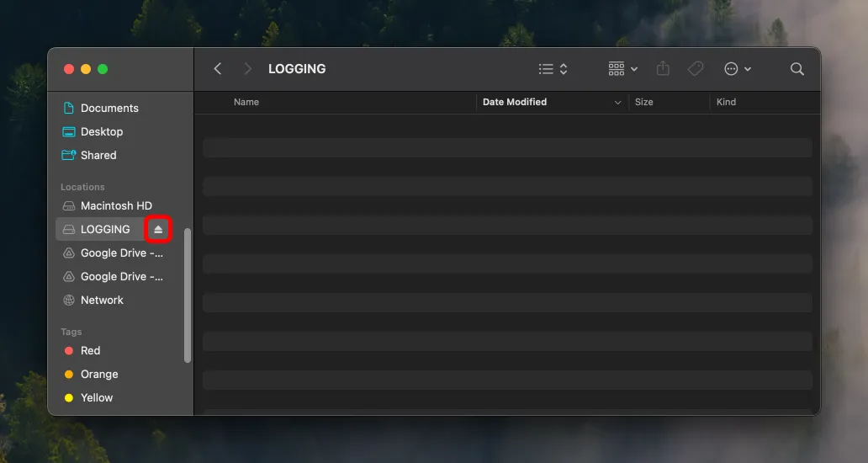Go back with the left chevron
Image resolution: width=868 pixels, height=463 pixels.
tap(218, 69)
